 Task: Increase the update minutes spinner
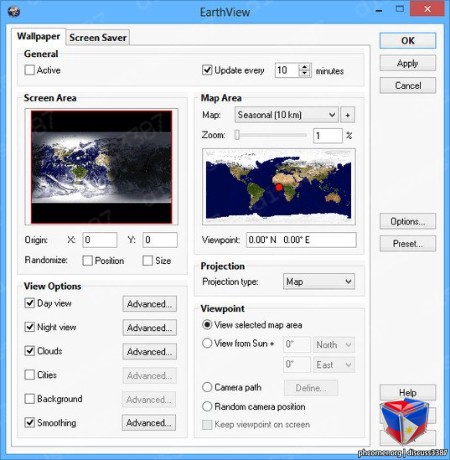coord(304,67)
